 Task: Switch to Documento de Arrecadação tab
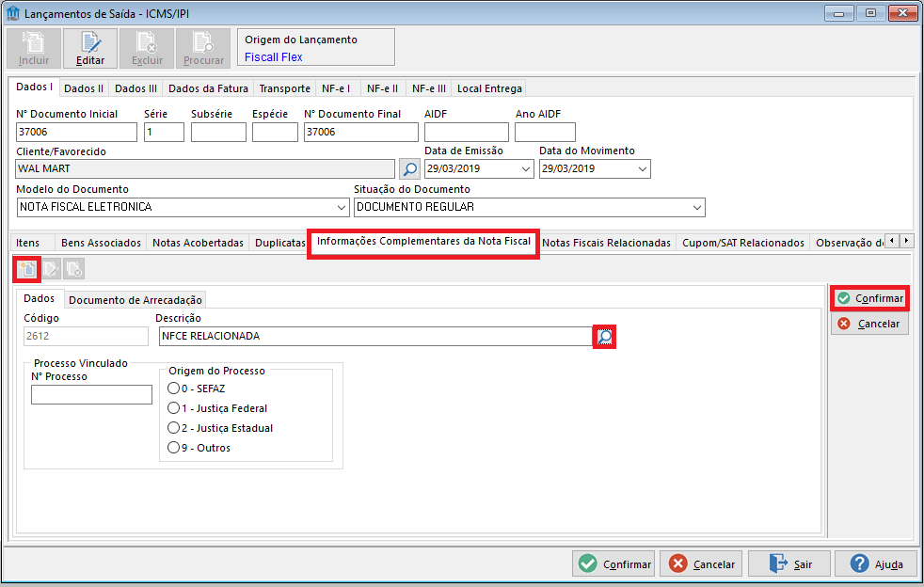[x=135, y=300]
